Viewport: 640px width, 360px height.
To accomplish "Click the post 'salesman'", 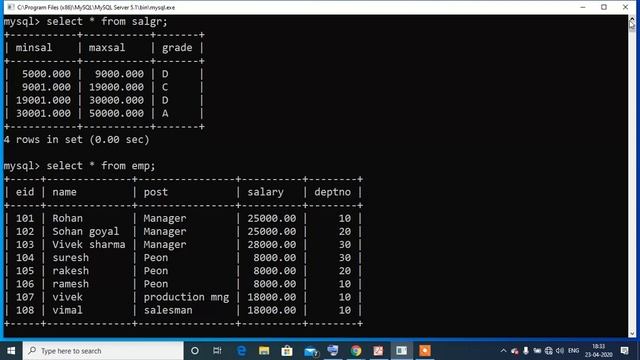I will 168,310.
